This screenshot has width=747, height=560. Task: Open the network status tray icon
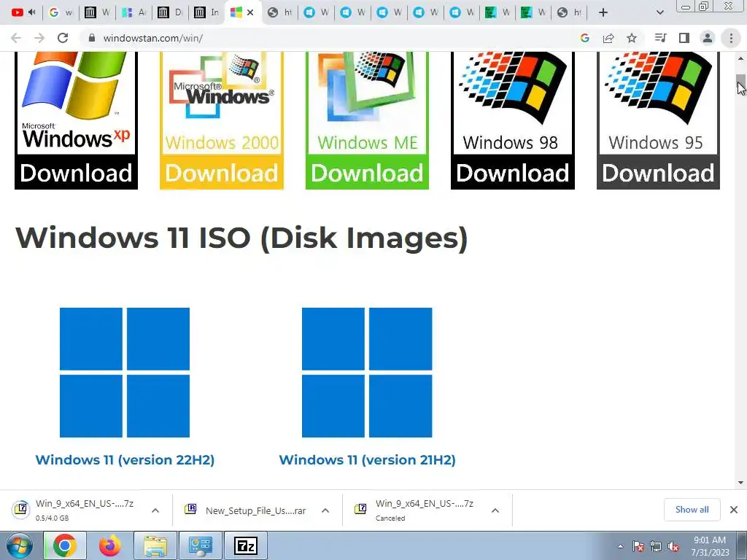point(656,546)
